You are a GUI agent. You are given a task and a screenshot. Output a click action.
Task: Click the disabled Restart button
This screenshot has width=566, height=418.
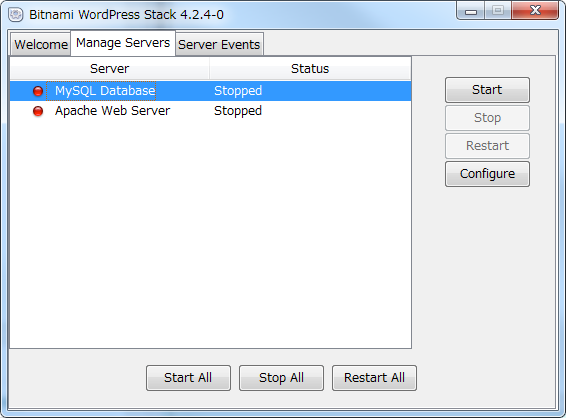click(x=487, y=146)
